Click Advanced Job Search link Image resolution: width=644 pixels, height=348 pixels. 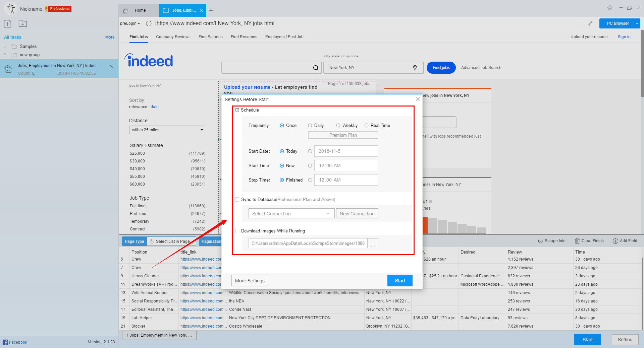point(481,68)
